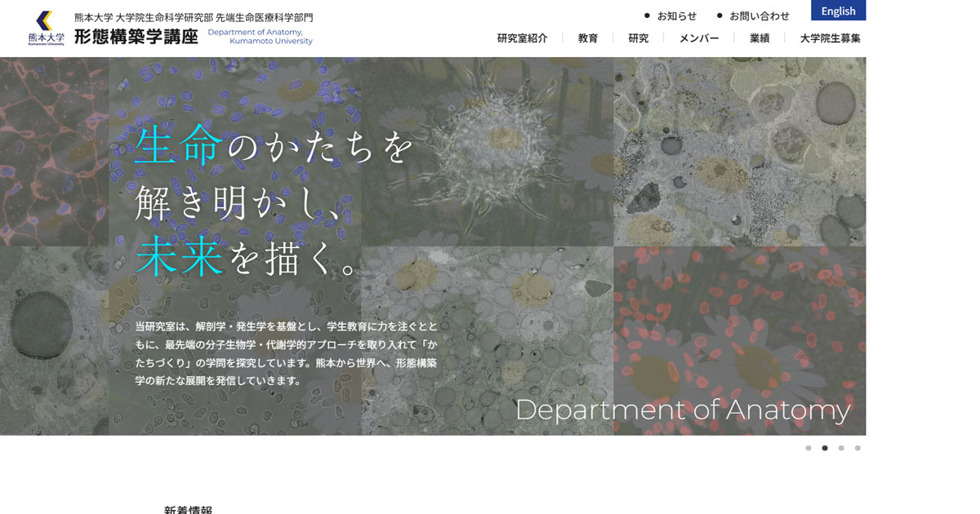The height and width of the screenshot is (514, 980).
Task: Select the third carousel indicator dot
Action: [841, 447]
